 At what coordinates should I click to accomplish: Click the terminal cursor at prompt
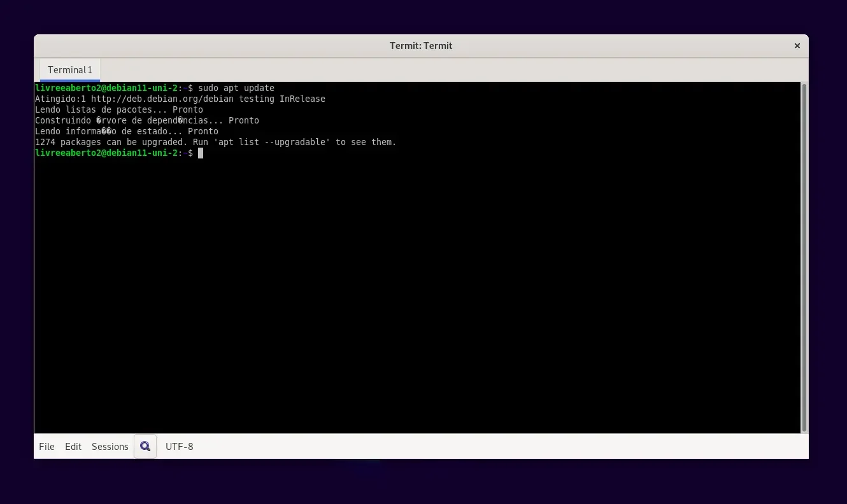point(201,153)
